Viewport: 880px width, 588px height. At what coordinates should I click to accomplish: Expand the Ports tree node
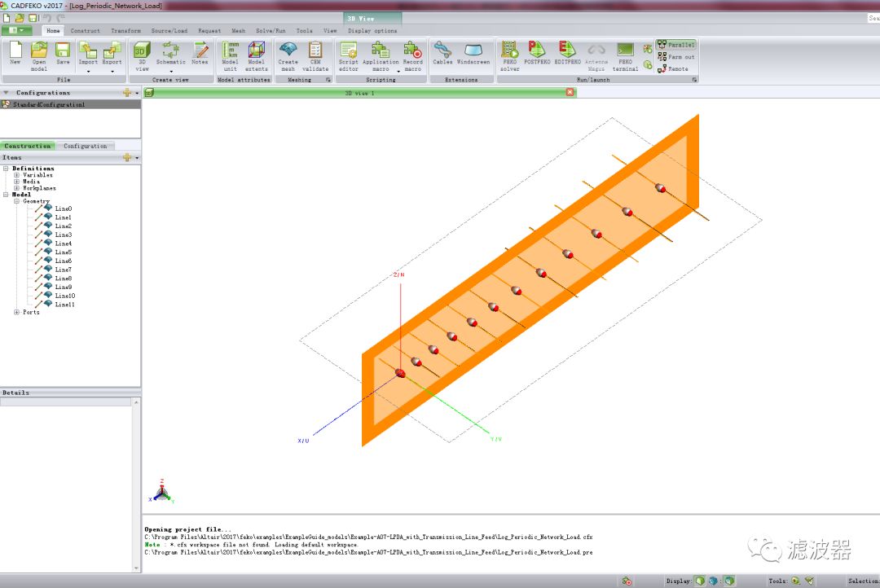[x=16, y=312]
